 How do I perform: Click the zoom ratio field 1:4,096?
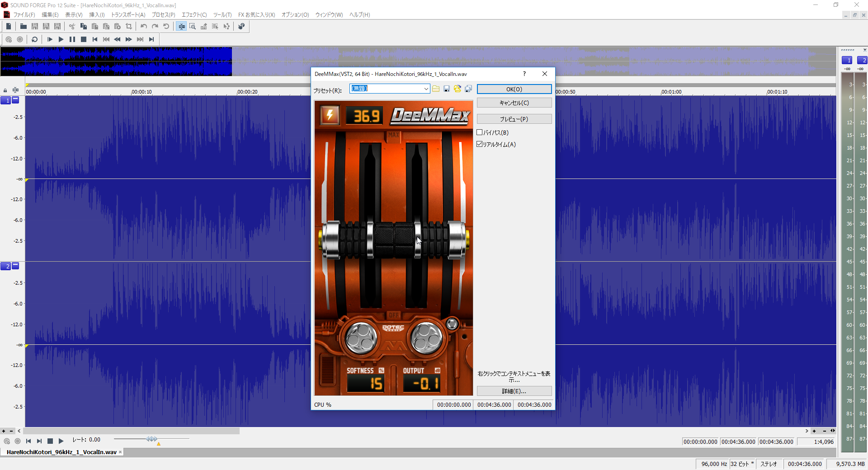[x=816, y=442]
